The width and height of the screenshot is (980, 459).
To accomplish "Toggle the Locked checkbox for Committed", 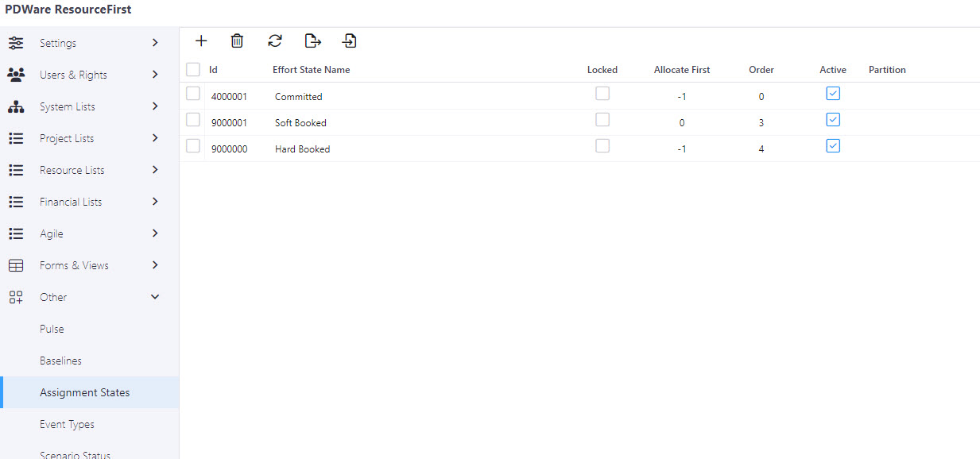I will pyautogui.click(x=602, y=93).
